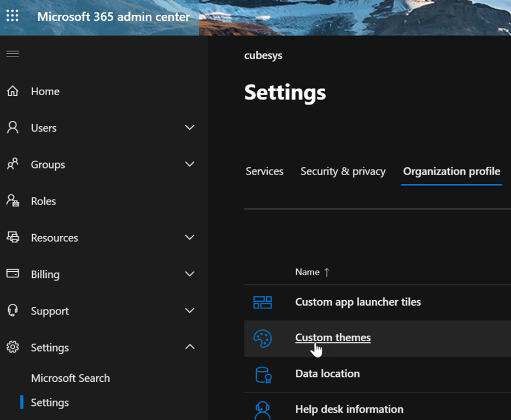Viewport: 511px width, 420px height.
Task: Open Help desk information setting
Action: [349, 409]
